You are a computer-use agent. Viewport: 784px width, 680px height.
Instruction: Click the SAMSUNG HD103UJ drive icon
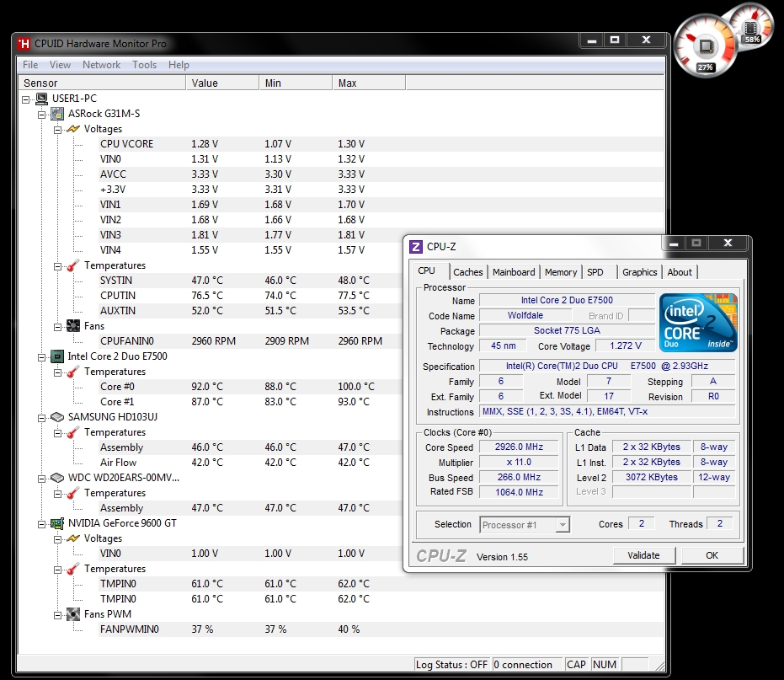click(57, 417)
